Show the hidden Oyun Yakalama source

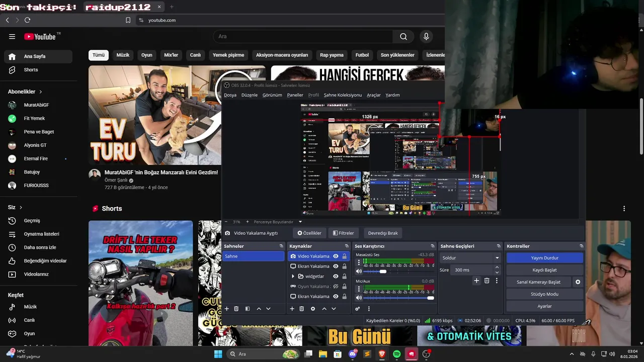(x=336, y=286)
